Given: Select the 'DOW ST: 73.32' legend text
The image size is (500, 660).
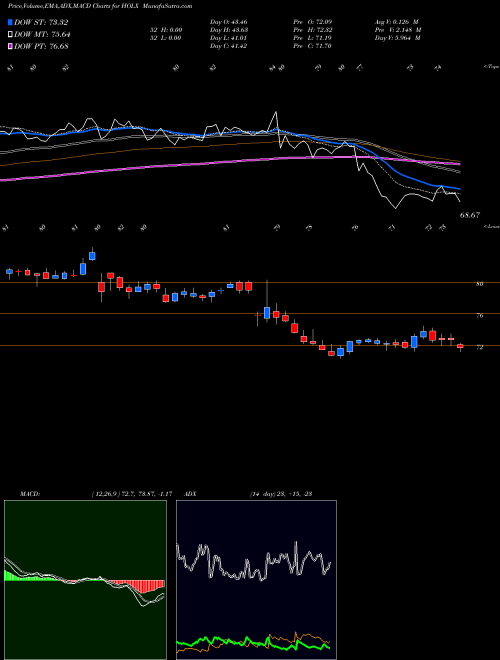Looking at the screenshot, I should point(41,22).
